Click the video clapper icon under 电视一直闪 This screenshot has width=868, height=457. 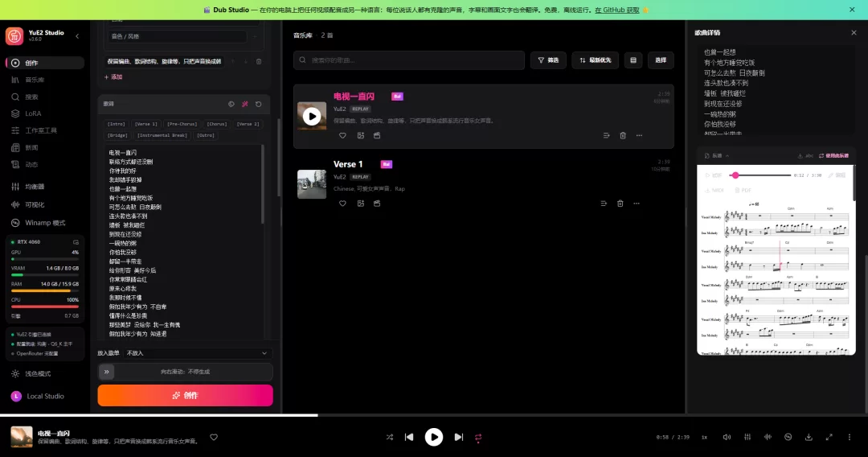point(377,135)
